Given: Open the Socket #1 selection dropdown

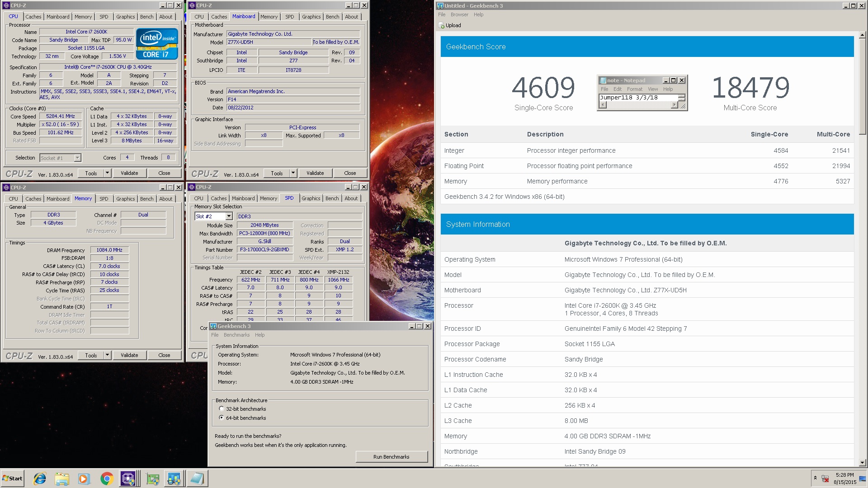Looking at the screenshot, I should (77, 158).
